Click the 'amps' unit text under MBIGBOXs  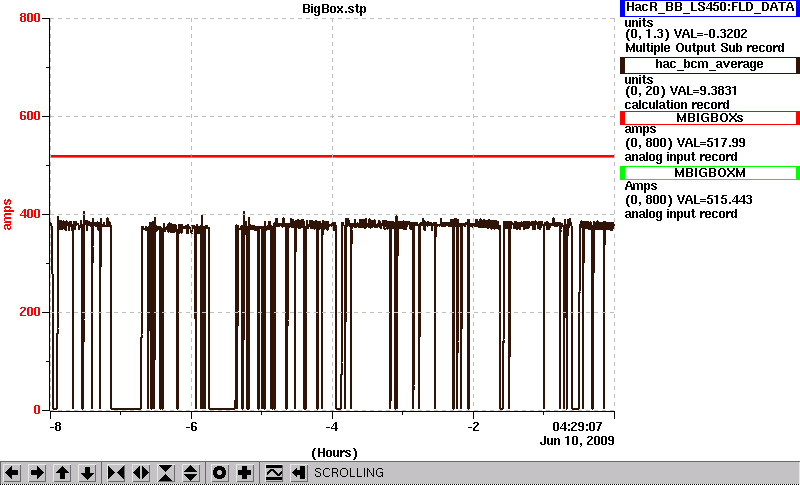tap(640, 130)
